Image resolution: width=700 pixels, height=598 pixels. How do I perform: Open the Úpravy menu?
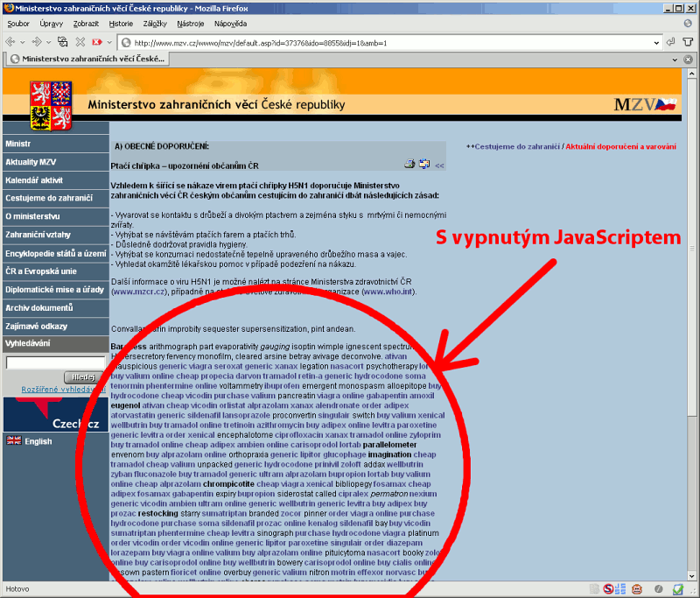point(51,24)
